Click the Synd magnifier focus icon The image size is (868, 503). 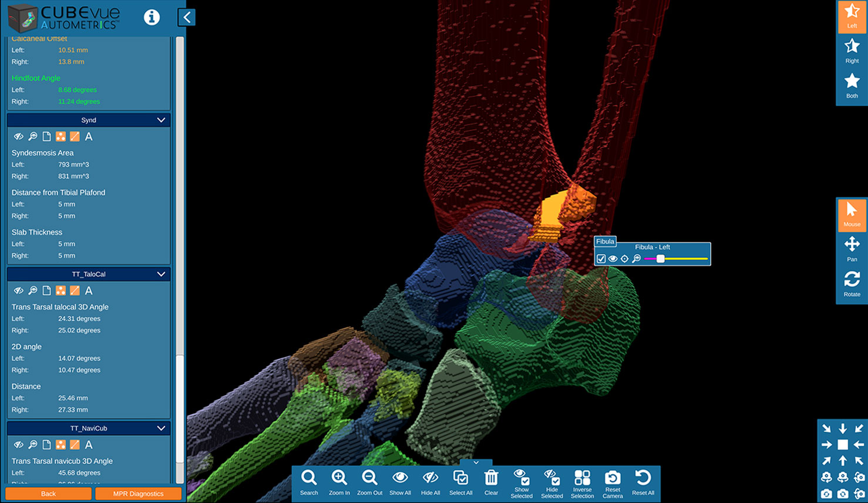[33, 136]
